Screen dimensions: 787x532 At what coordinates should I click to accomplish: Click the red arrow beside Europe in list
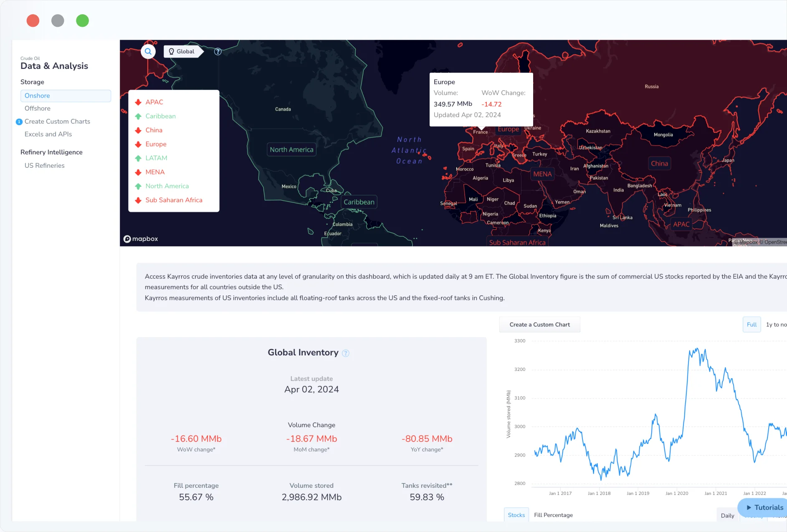[138, 144]
